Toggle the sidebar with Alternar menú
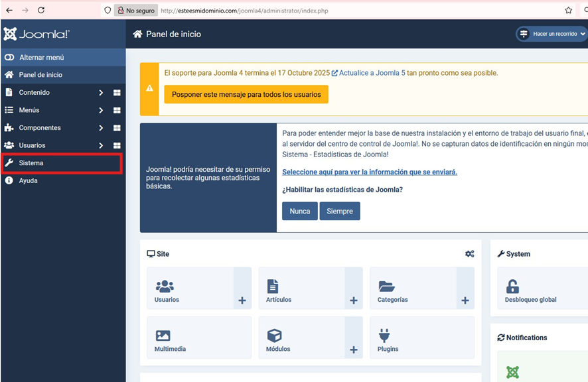The image size is (588, 382). coord(63,57)
